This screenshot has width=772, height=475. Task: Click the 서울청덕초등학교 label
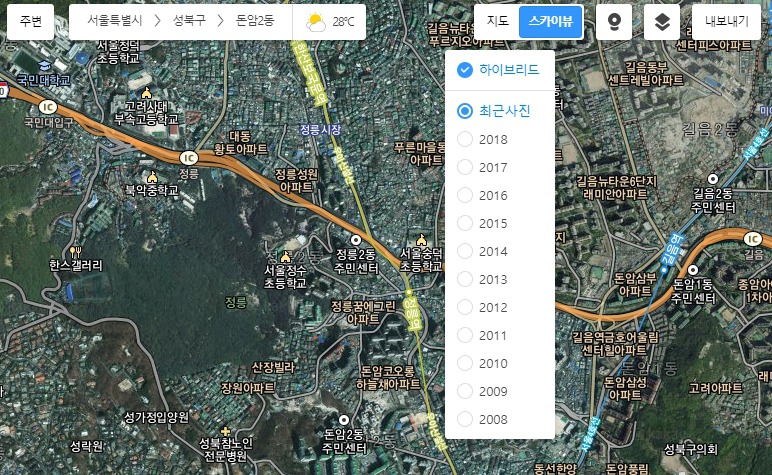118,52
